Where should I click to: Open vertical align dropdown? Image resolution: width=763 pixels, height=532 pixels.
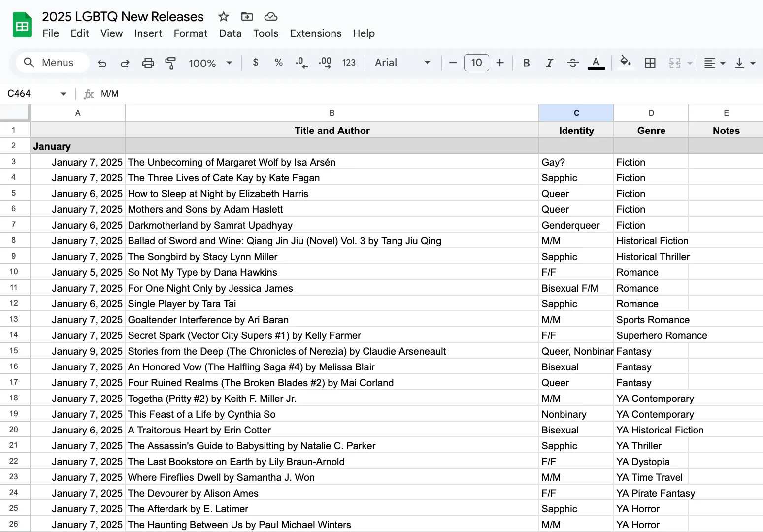(x=745, y=63)
